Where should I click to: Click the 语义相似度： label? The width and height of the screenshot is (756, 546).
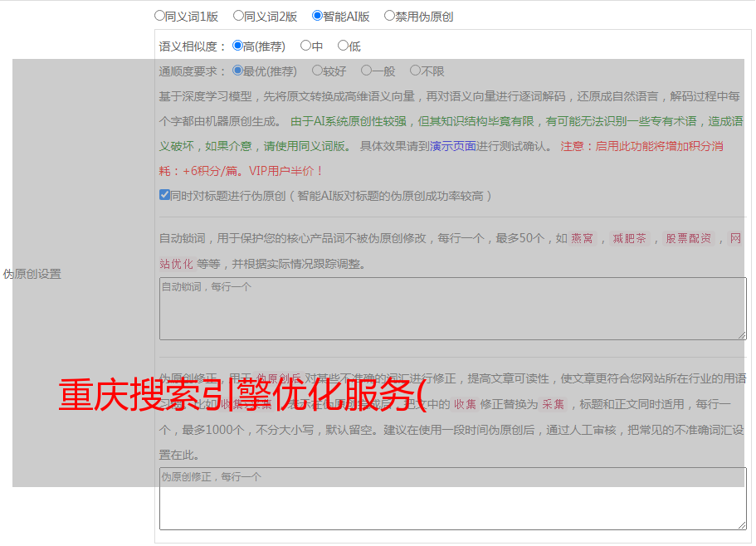pos(193,46)
